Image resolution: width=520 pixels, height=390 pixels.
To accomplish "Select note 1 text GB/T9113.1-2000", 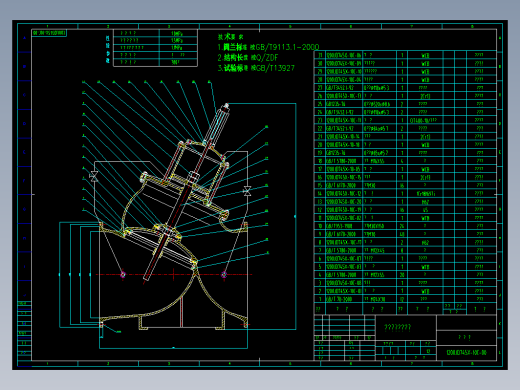I will (x=287, y=47).
